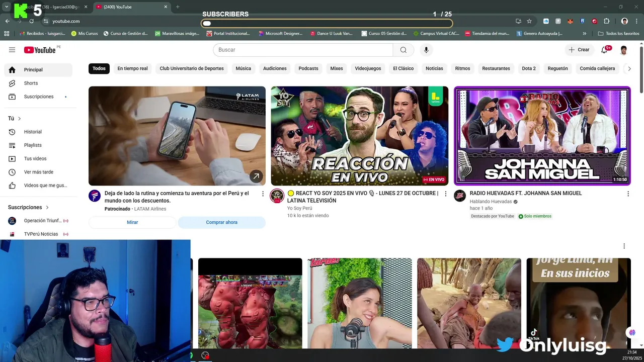This screenshot has height=362, width=644.
Task: Open Historial in the sidebar
Action: pyautogui.click(x=38, y=132)
